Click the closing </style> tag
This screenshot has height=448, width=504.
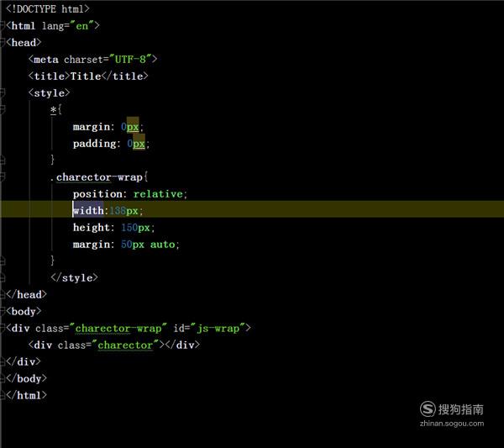74,277
